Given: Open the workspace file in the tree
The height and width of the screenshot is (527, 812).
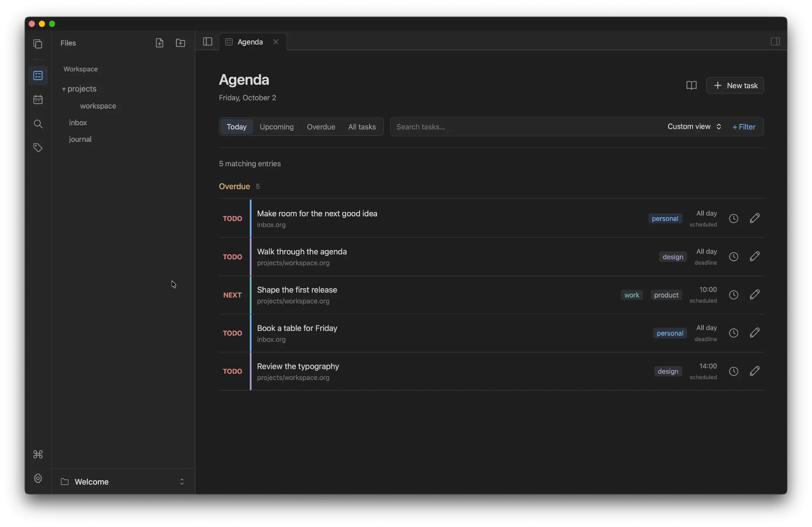Looking at the screenshot, I should point(98,106).
